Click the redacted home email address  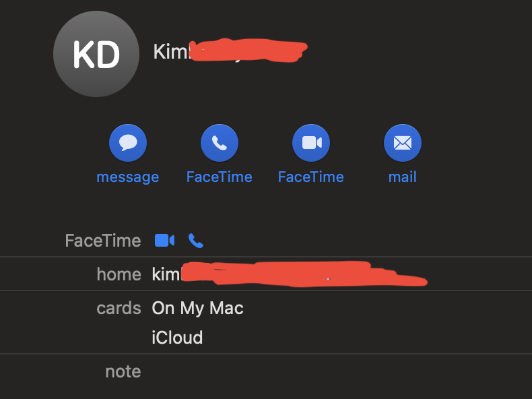[290, 274]
